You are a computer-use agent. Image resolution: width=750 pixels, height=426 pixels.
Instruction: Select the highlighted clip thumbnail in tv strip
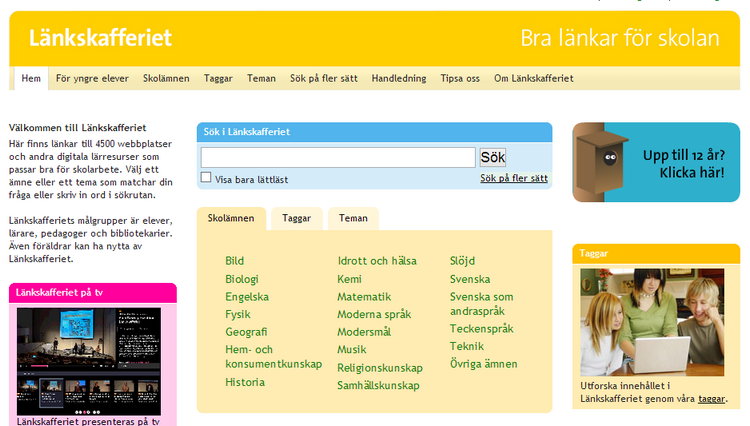51,392
